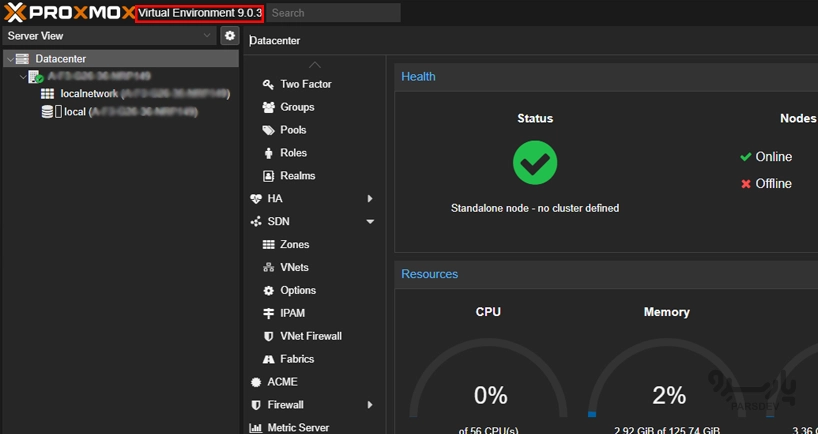This screenshot has height=434, width=818.
Task: Select Datacenter in the resource tree
Action: point(121,59)
